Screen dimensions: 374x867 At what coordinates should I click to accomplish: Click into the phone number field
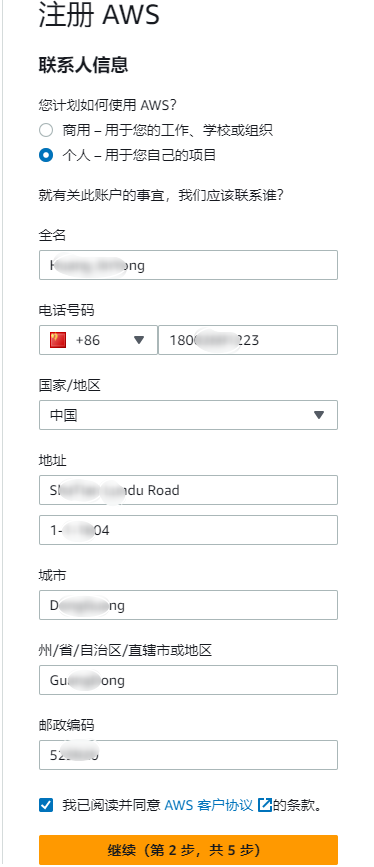pos(248,340)
